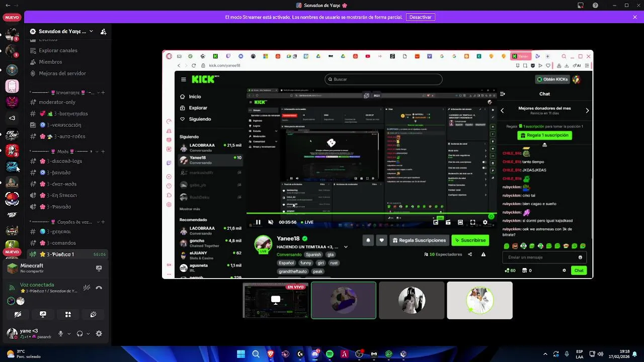Open Discord user settings gear
Viewport: 644px width, 362px height.
pyautogui.click(x=99, y=333)
